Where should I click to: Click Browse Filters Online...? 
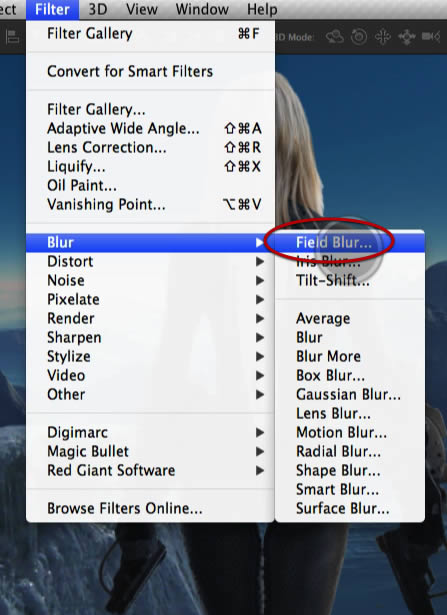point(150,508)
